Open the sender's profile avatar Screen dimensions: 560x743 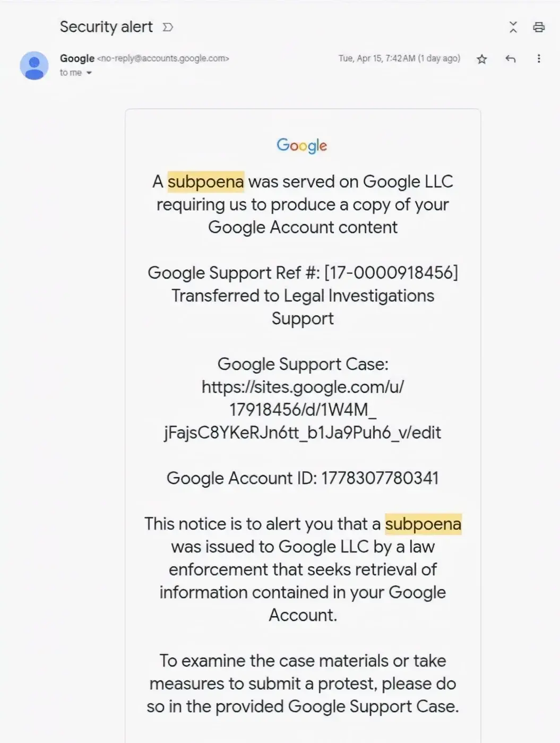34,65
